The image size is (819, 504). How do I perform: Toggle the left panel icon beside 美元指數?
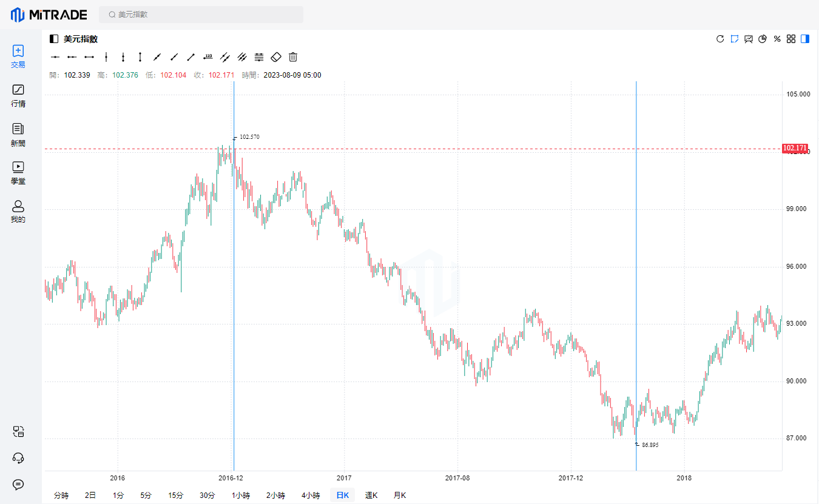54,39
